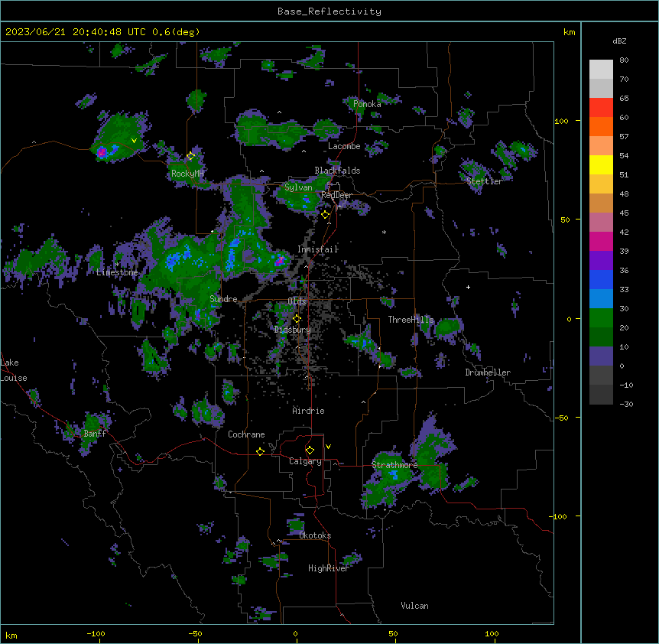Click the Airdrie city label

[x=309, y=411]
